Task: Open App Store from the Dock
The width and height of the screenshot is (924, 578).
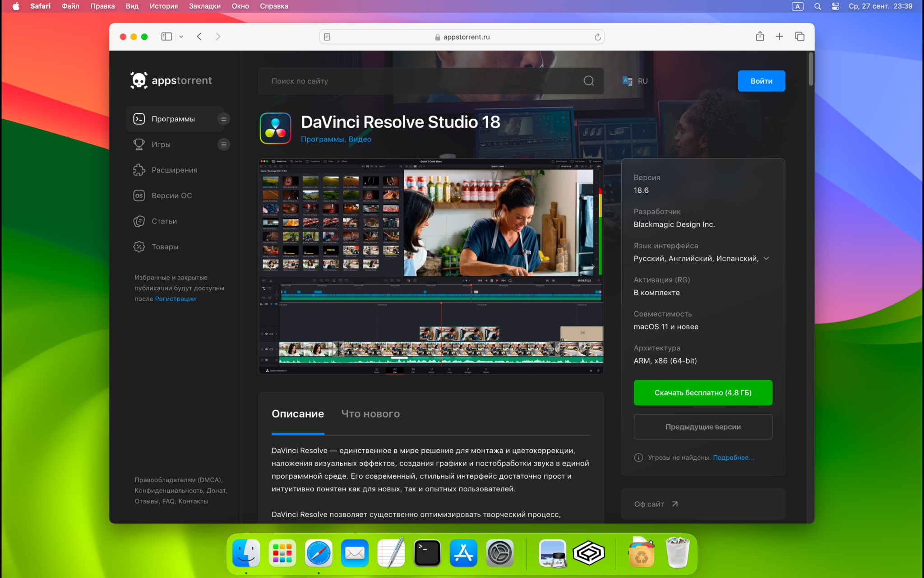Action: tap(463, 553)
